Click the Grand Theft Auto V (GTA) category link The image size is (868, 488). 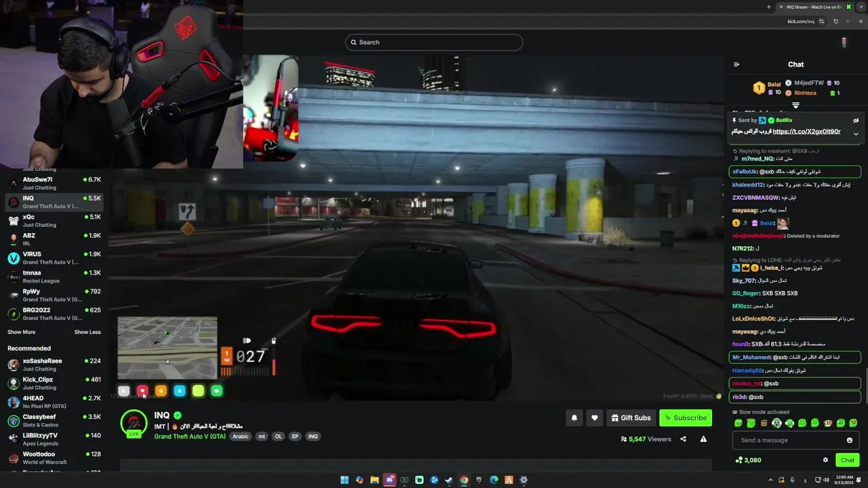[190, 436]
